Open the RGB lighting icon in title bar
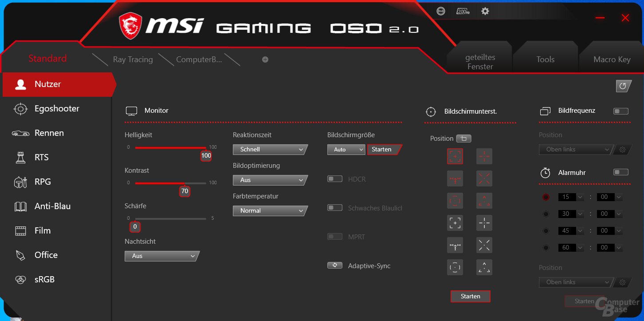 tap(440, 12)
